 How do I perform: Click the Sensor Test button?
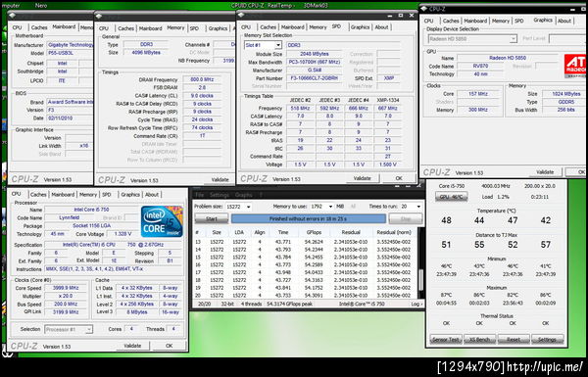point(446,340)
